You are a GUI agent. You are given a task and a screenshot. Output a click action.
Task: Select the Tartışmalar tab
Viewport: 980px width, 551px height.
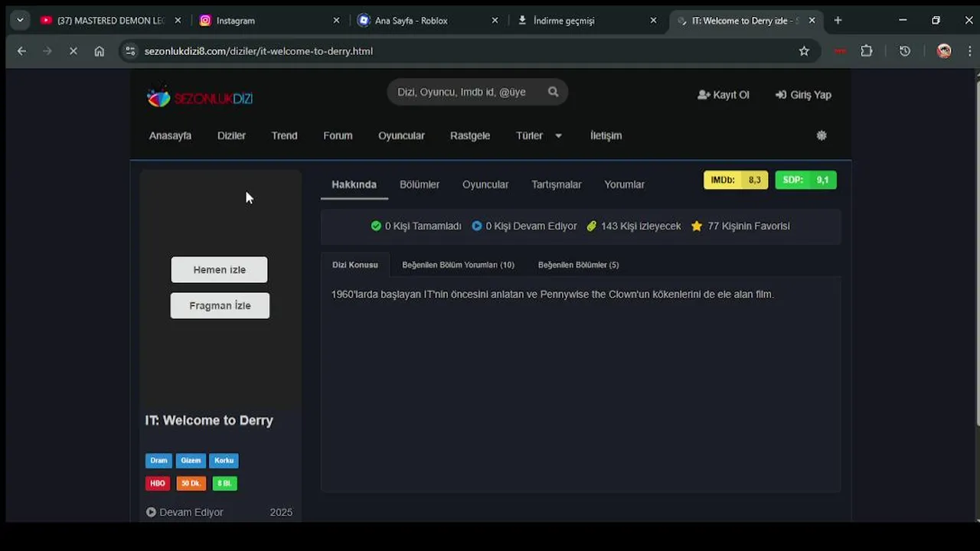557,184
